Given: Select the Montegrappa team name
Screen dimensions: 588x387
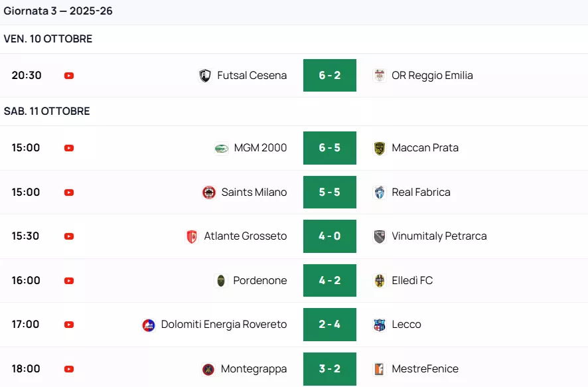Looking at the screenshot, I should tap(254, 369).
